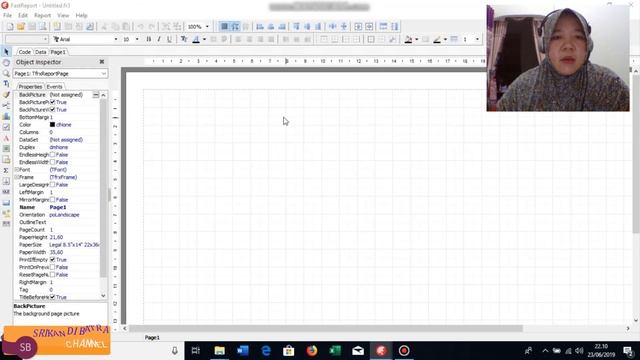Select the arrow Select tool
Screen dimensions: 640x360
point(6,52)
